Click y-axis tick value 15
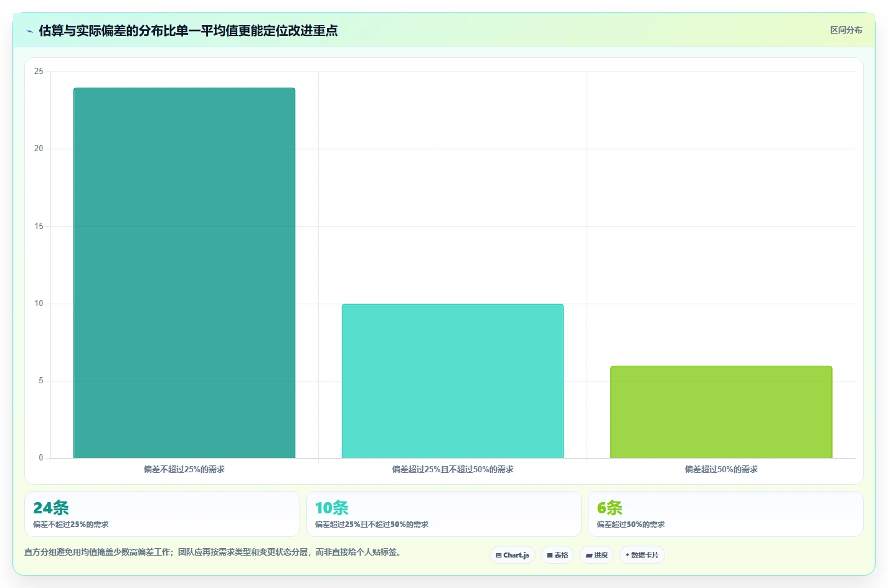 click(x=39, y=226)
